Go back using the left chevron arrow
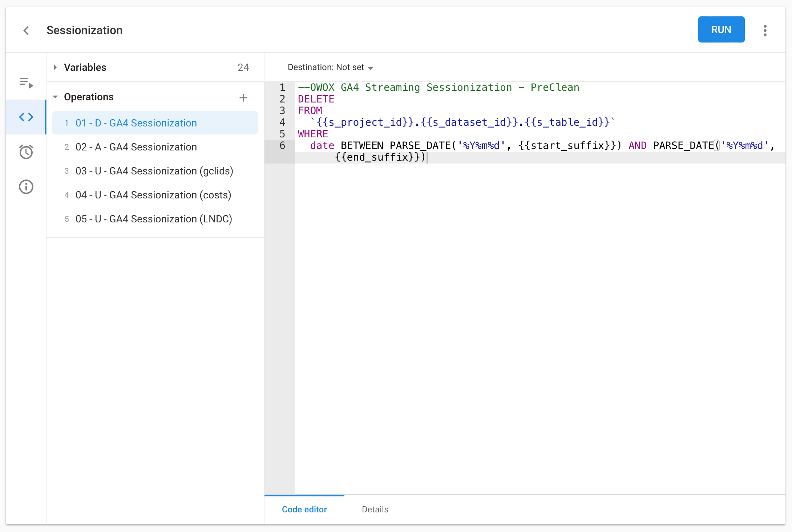 (26, 30)
